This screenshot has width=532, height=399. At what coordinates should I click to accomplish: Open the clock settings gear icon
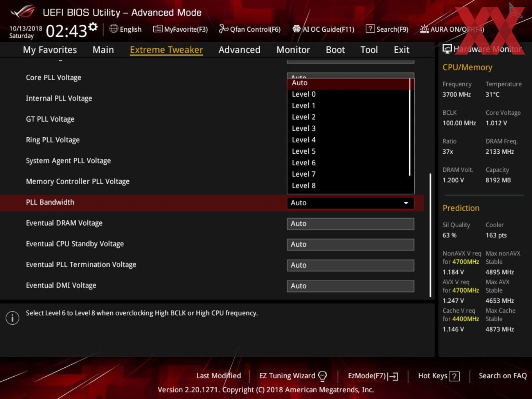[93, 27]
